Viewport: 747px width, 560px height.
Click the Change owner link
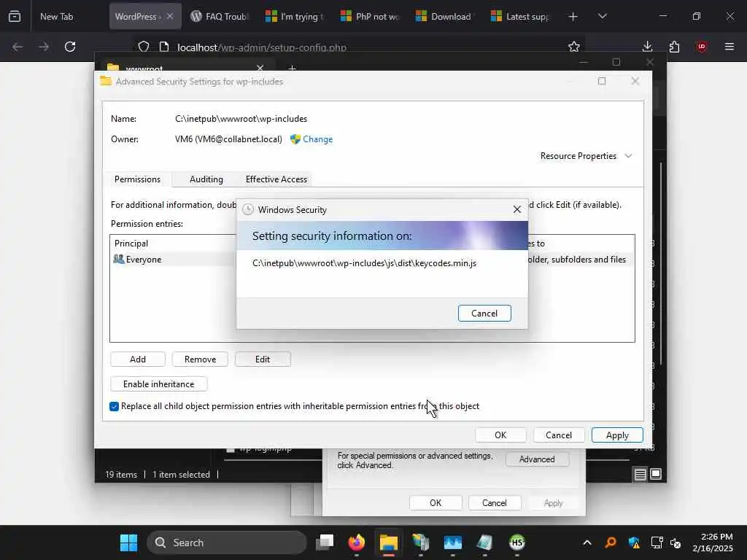coord(318,139)
